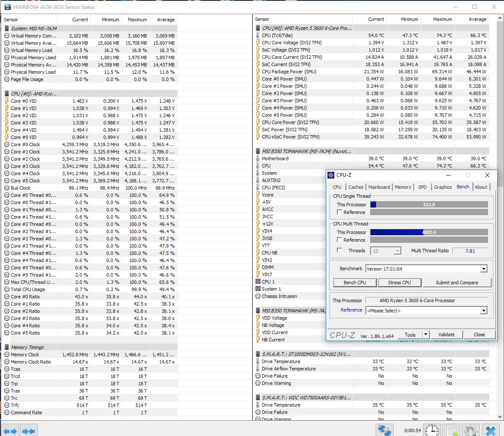
Task: Open HWiNFO sensor settings gear icon
Action: pyautogui.click(x=471, y=430)
